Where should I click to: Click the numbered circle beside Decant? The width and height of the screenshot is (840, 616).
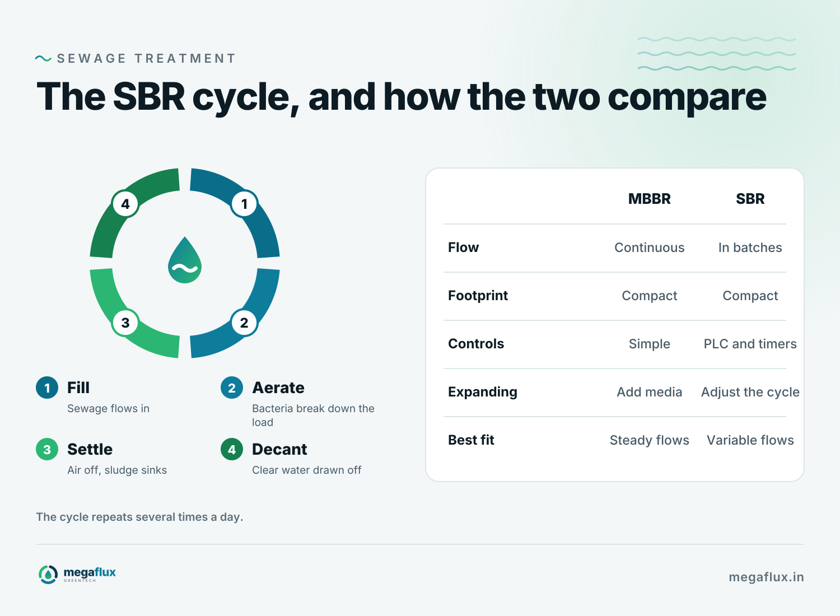tap(232, 449)
